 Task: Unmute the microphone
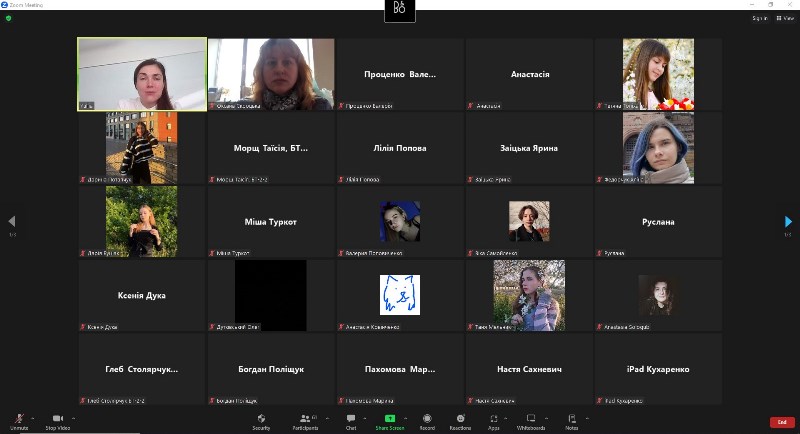point(19,420)
